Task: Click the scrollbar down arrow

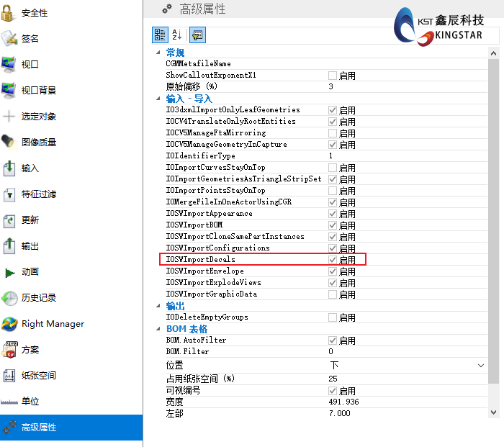Action: tap(493, 412)
